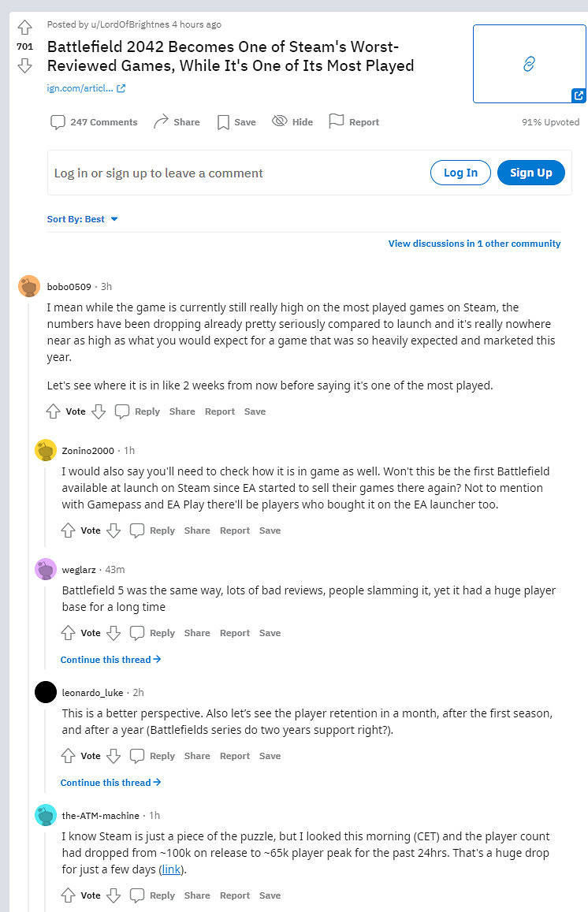Click the Log In button
The height and width of the screenshot is (912, 588).
pos(460,173)
